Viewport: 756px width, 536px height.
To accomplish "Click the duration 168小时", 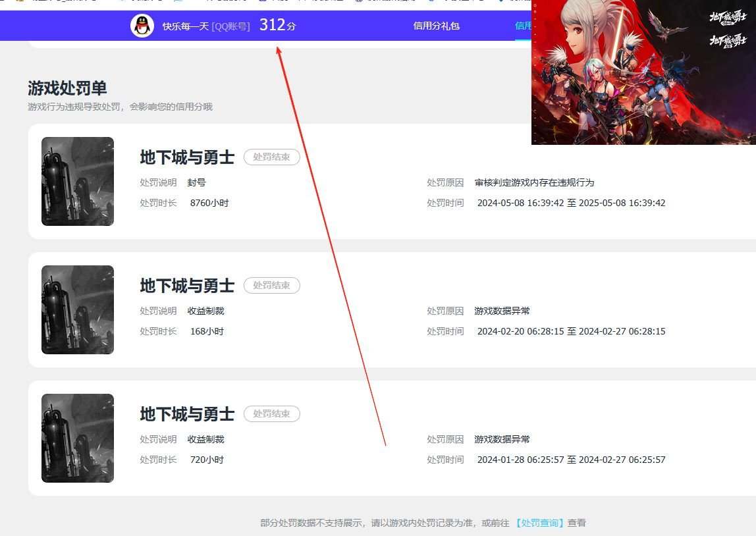I will (x=207, y=332).
